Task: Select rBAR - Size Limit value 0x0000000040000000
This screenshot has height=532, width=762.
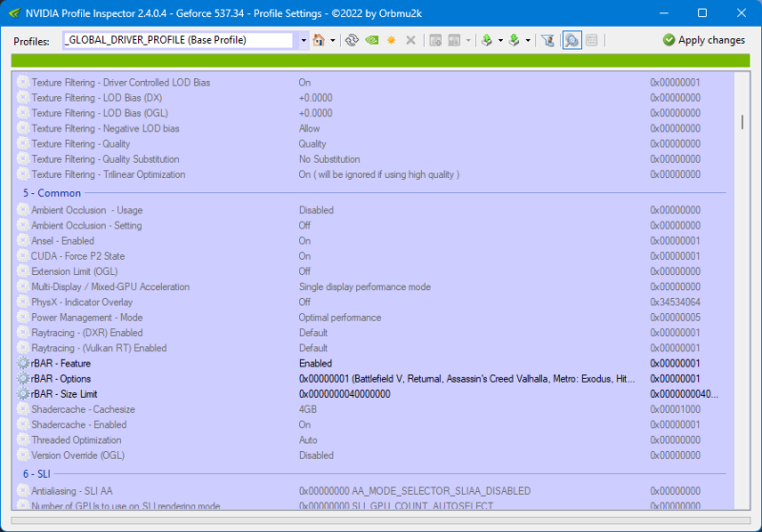Action: pyautogui.click(x=345, y=394)
